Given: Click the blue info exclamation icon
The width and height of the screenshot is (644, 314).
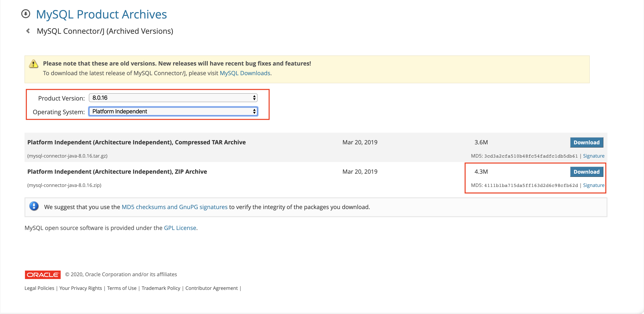Looking at the screenshot, I should (x=34, y=206).
